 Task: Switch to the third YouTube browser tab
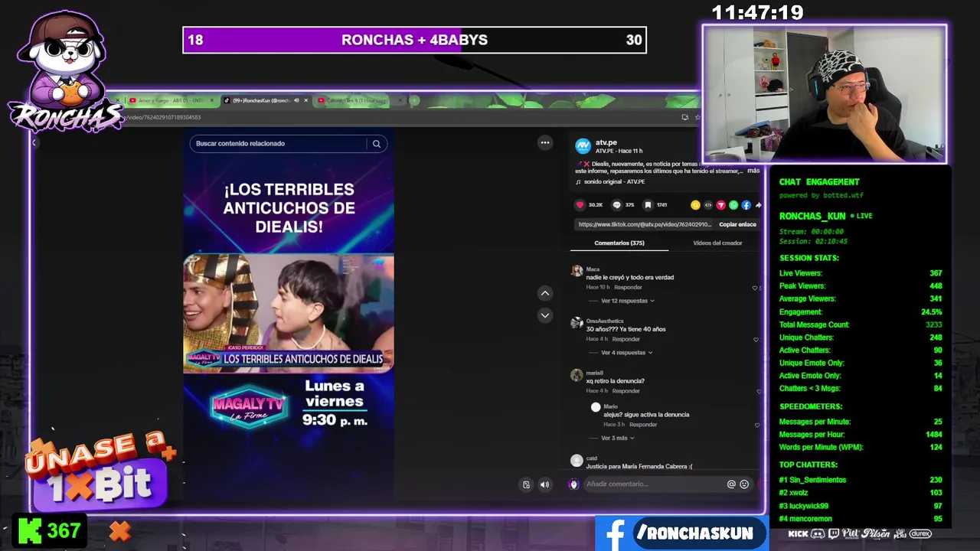(x=358, y=100)
